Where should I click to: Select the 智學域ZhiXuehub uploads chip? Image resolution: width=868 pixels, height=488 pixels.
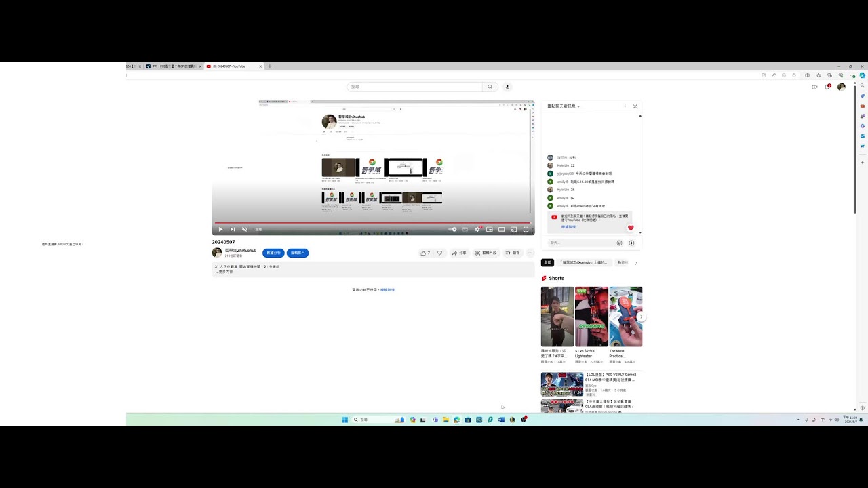[585, 262]
